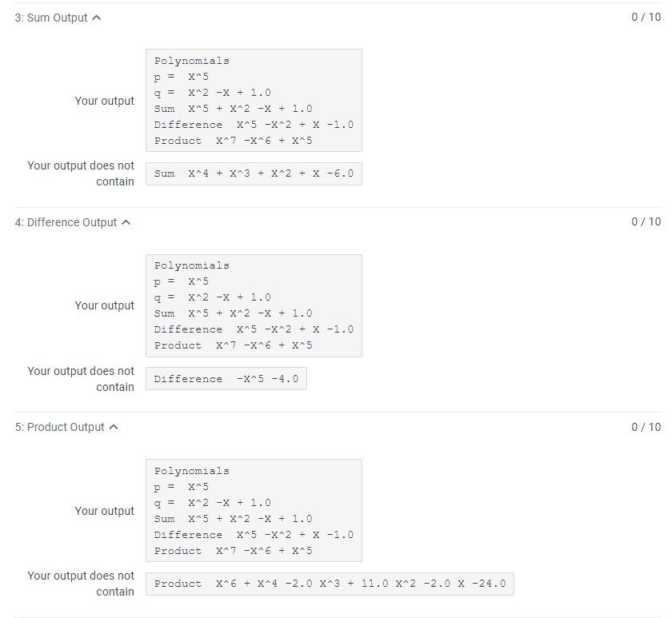Collapse the Sum Output section chevron
Viewport: 672px width, 618px height.
[x=97, y=18]
